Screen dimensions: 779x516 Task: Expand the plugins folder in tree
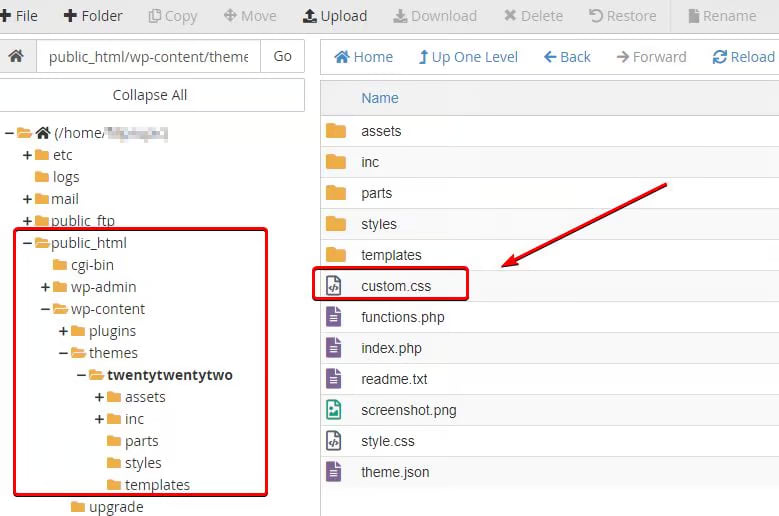63,331
